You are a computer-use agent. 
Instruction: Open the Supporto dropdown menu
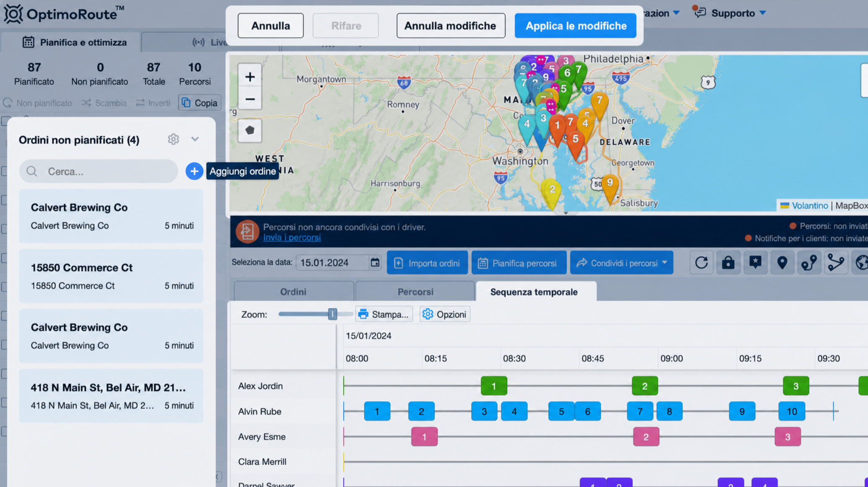coord(738,13)
